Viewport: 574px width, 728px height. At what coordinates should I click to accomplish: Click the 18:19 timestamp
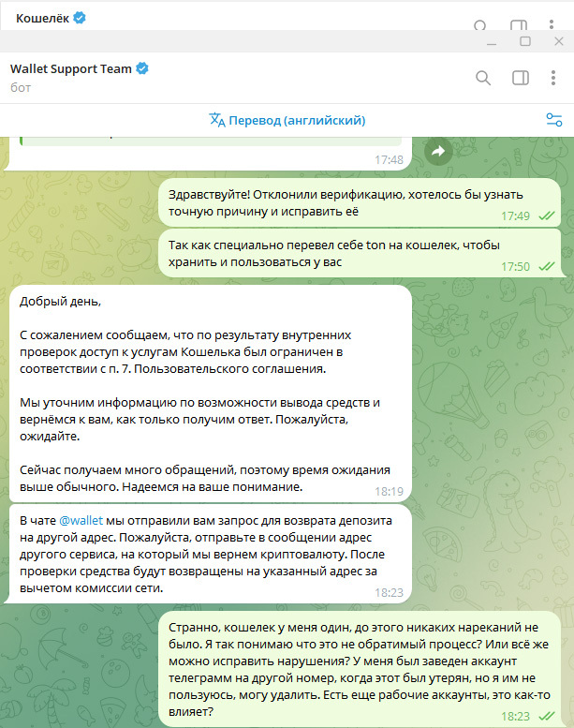click(x=389, y=491)
